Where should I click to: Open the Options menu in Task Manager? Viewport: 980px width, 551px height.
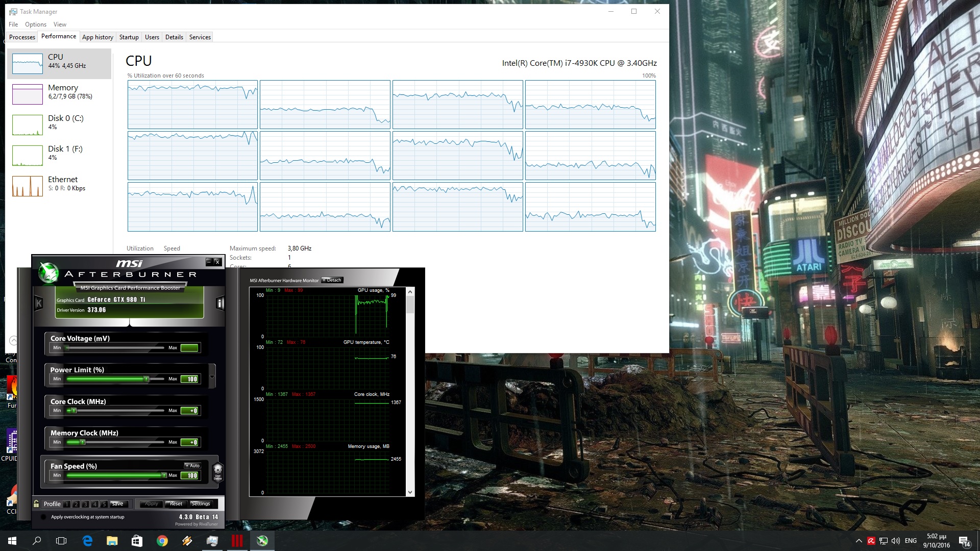[35, 24]
